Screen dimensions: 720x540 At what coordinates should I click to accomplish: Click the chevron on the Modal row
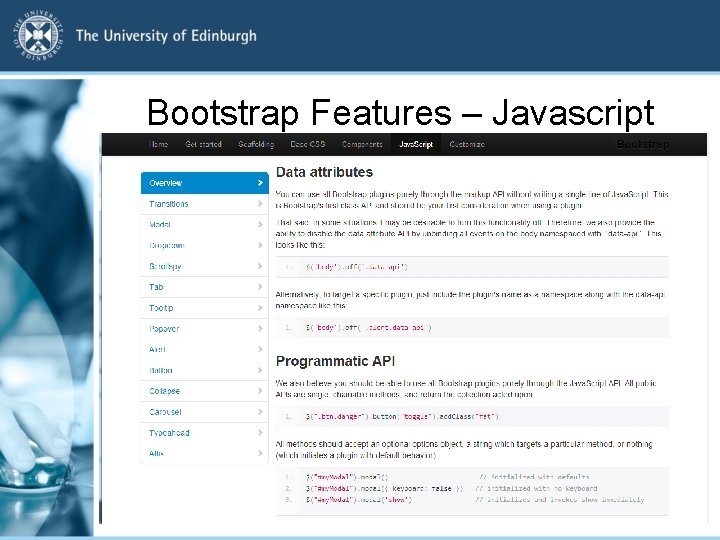click(x=260, y=225)
